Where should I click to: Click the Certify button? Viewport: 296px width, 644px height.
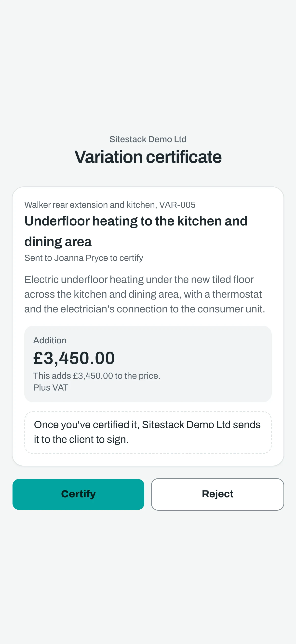click(78, 494)
